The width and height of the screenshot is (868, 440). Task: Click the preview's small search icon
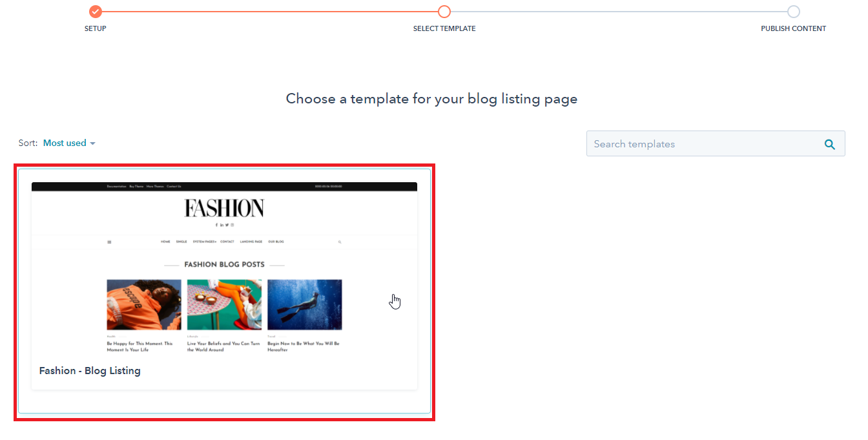340,242
